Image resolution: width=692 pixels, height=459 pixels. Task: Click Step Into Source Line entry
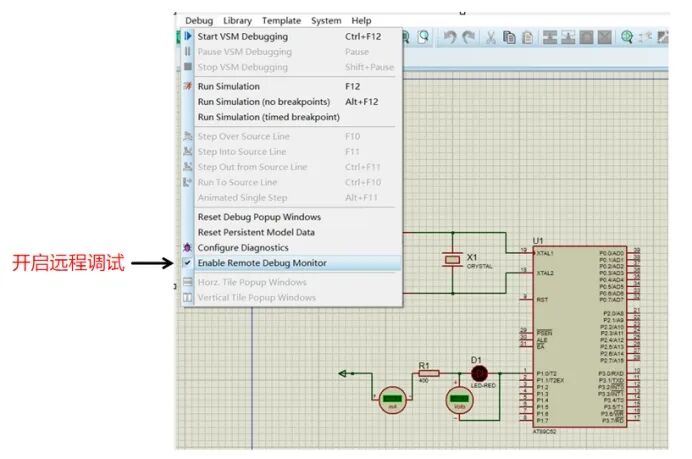click(291, 152)
